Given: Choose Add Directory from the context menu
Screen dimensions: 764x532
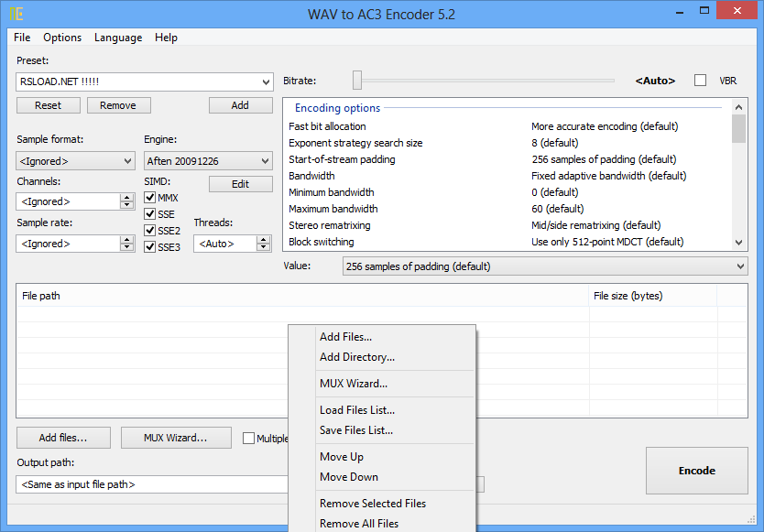Looking at the screenshot, I should 359,356.
